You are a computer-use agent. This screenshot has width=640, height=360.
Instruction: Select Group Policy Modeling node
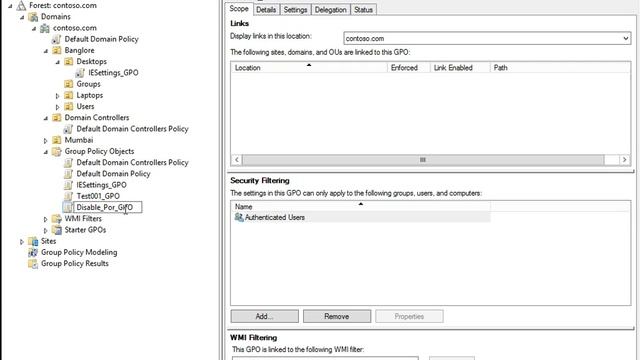click(79, 252)
